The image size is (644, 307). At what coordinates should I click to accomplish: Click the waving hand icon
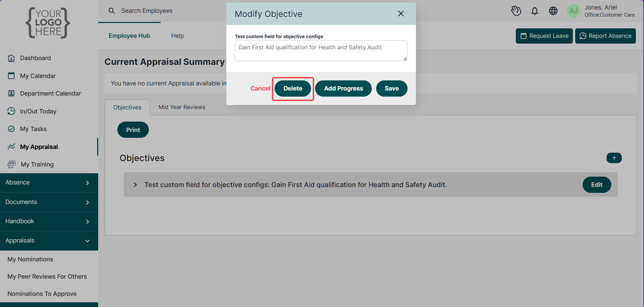click(516, 11)
